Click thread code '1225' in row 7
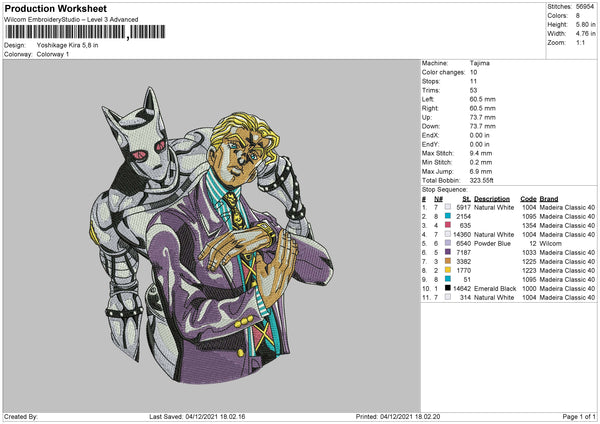 [529, 261]
